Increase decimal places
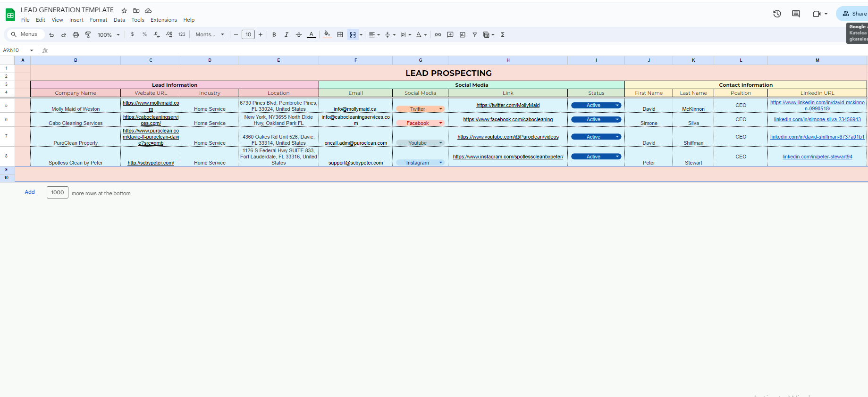Image resolution: width=868 pixels, height=397 pixels. (x=169, y=34)
